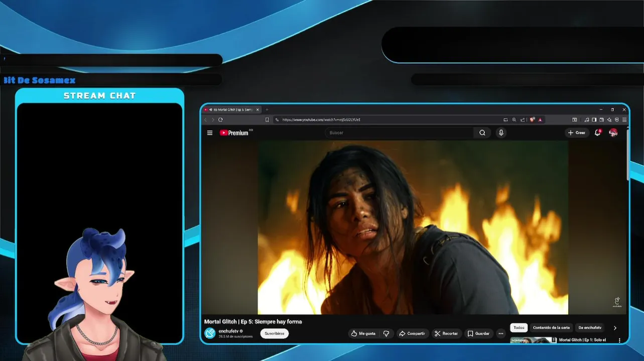Click the video player to pause
The image size is (644, 361).
pyautogui.click(x=413, y=227)
